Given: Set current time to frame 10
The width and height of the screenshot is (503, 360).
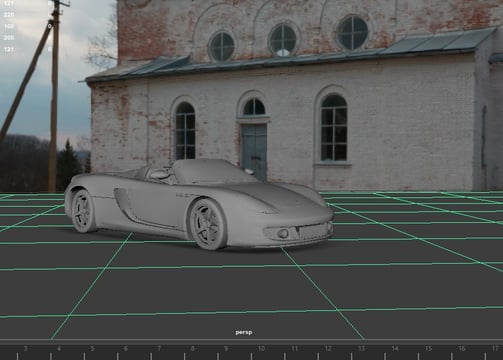Looking at the screenshot, I should coord(261,349).
